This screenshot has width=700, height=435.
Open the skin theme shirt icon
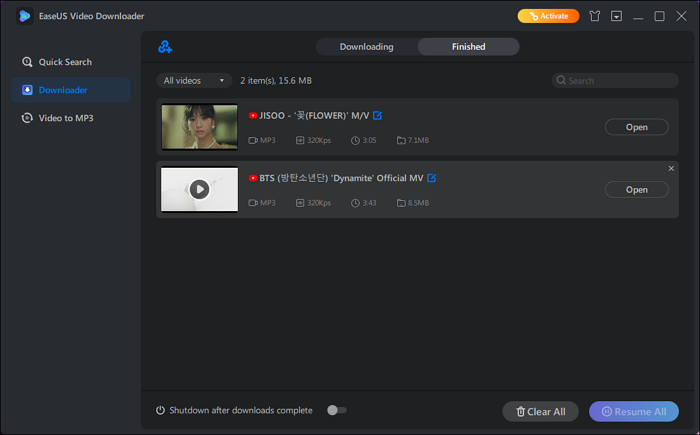(596, 16)
